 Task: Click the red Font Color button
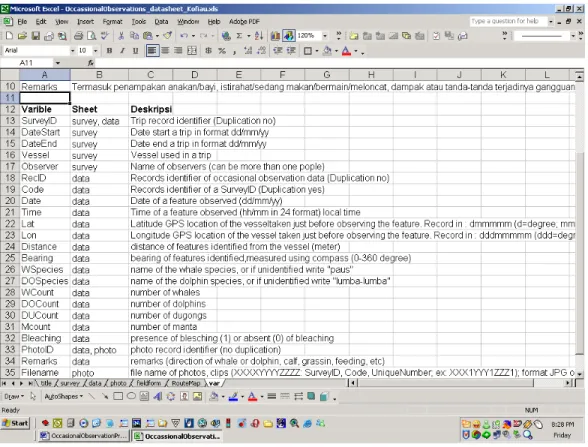pos(346,51)
